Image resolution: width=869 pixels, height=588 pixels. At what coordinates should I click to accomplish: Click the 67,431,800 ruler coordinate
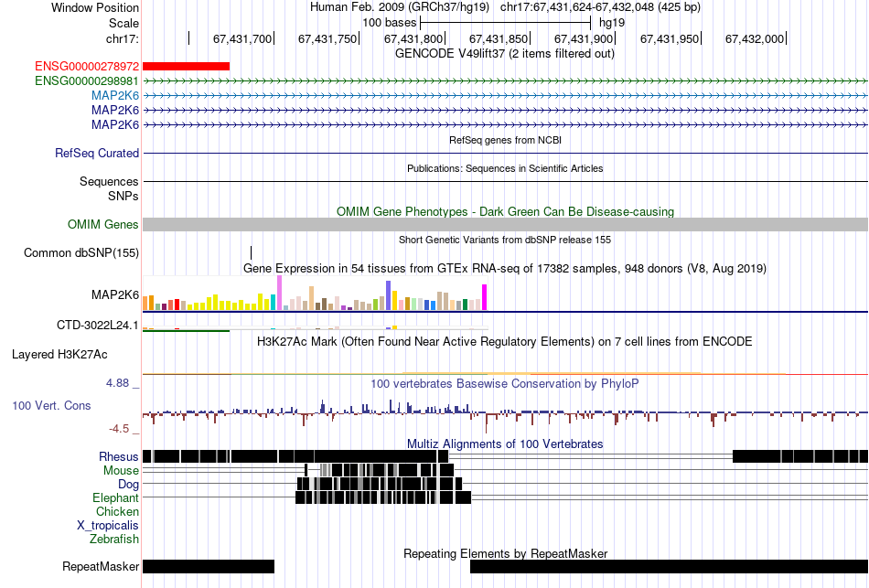413,38
